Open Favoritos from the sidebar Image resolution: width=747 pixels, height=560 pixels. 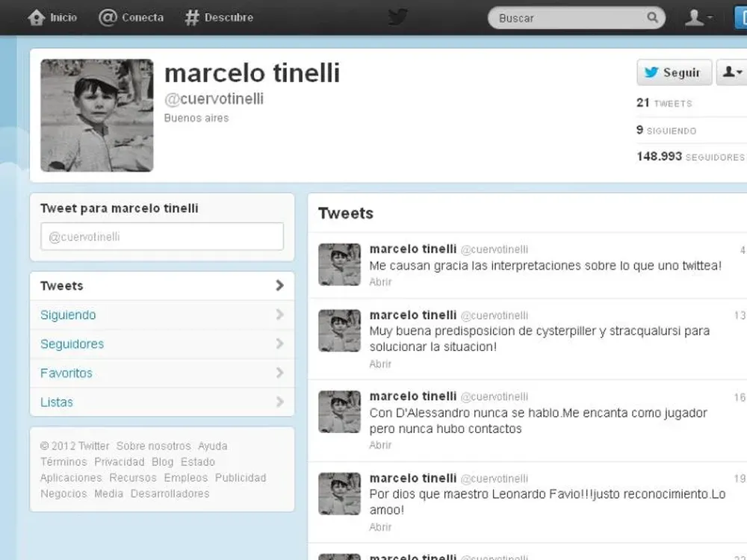point(66,373)
